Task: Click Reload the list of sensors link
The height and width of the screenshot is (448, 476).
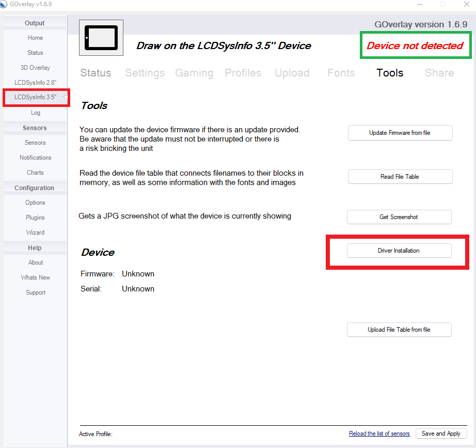Action: 379,434
